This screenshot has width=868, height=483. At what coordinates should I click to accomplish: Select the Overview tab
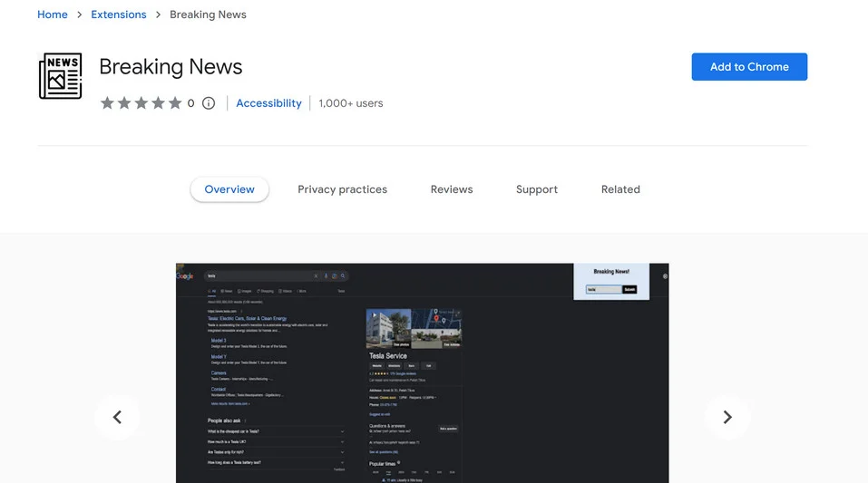[x=229, y=189]
